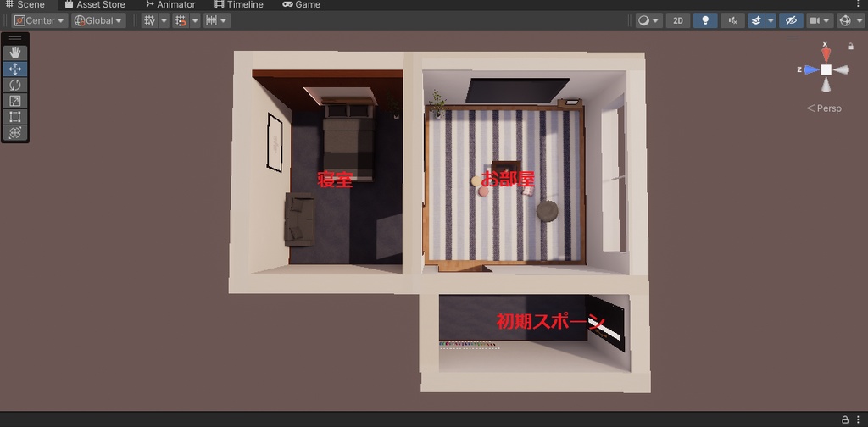Click the blue Z axis cone

coord(811,69)
